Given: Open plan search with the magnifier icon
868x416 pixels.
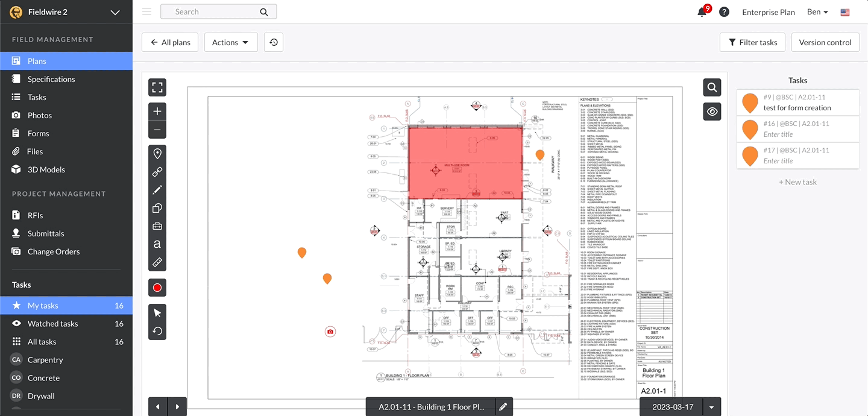Looking at the screenshot, I should [x=712, y=87].
